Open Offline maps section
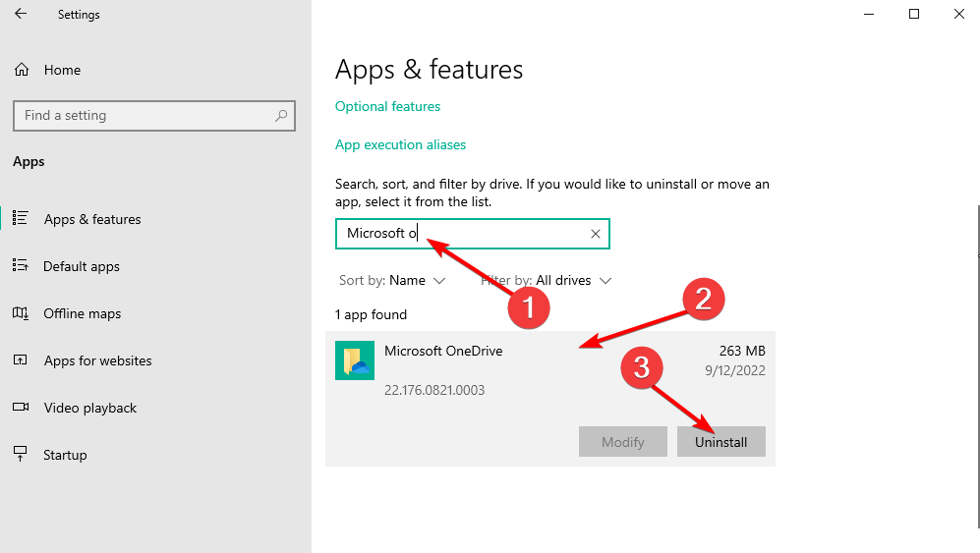This screenshot has height=553, width=980. click(82, 313)
